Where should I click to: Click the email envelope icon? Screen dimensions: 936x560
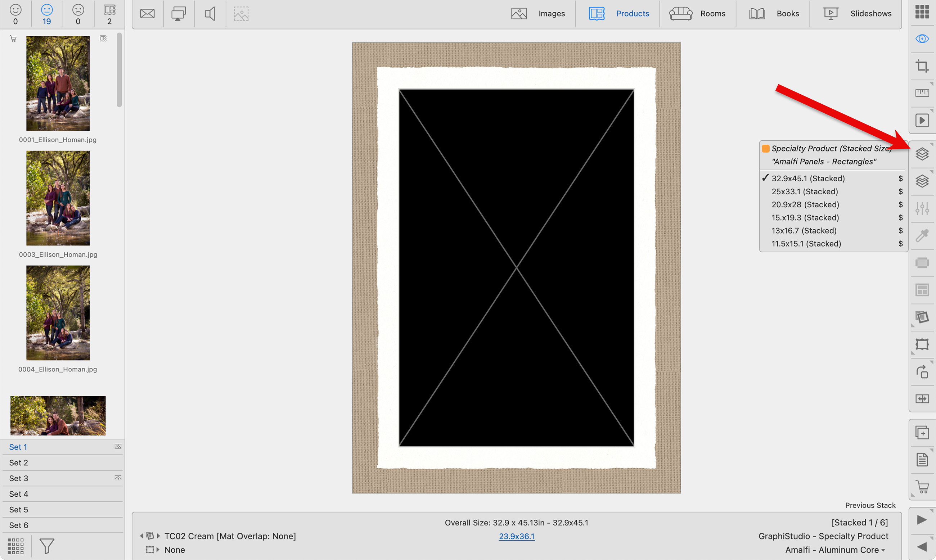tap(147, 14)
